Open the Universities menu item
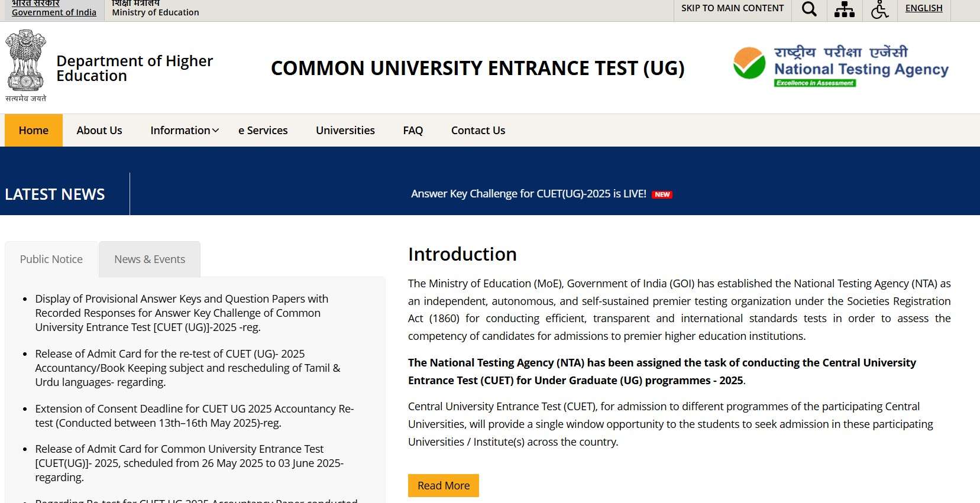Screen dimensions: 980x503 pyautogui.click(x=345, y=130)
